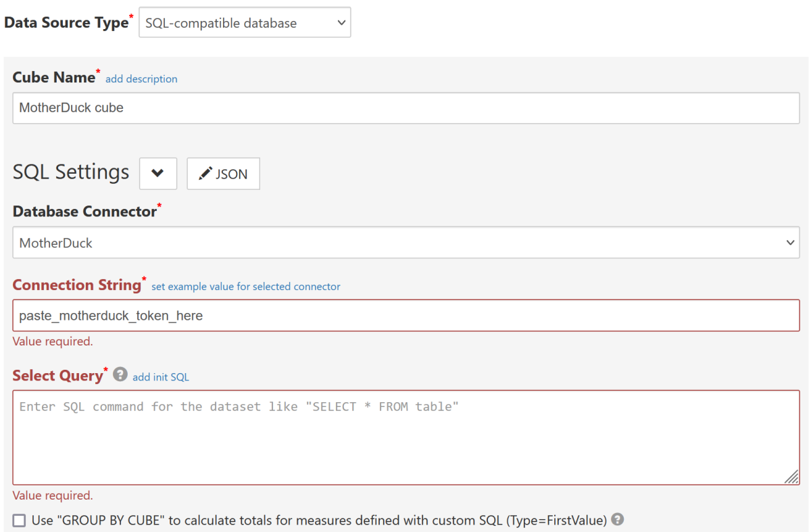Open the Database Connector dropdown showing MotherDuck
Viewport: 811px width, 532px height.
405,242
